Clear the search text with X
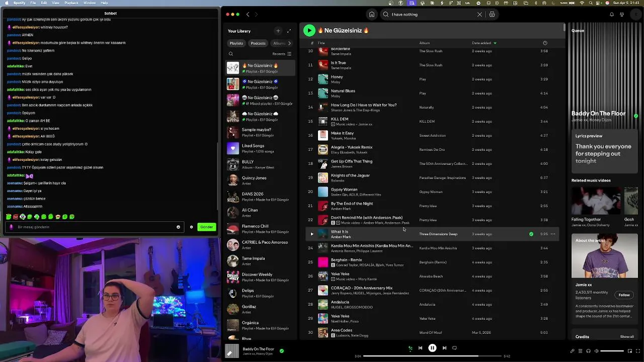The height and width of the screenshot is (362, 644). click(479, 15)
